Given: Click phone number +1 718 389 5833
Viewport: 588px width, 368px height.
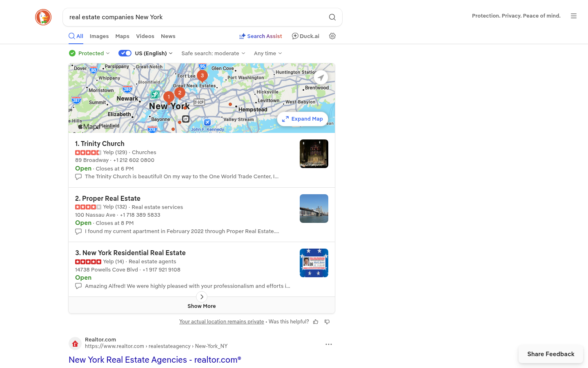Looking at the screenshot, I should [x=140, y=215].
